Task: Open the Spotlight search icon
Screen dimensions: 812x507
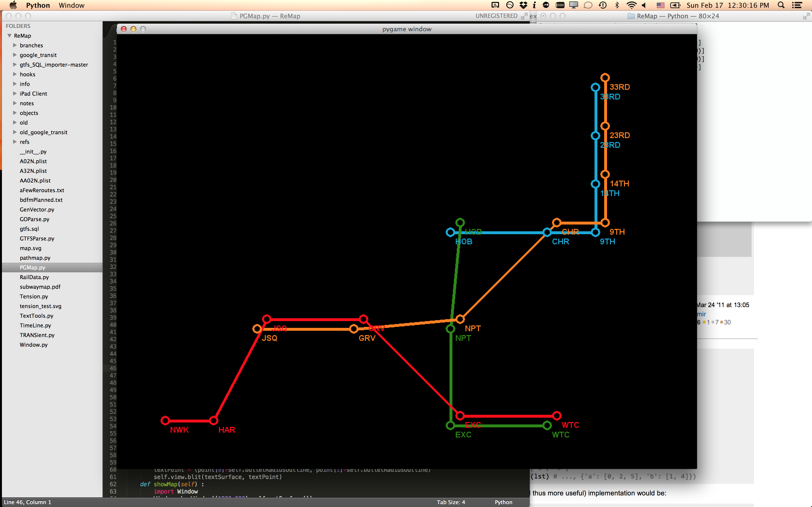Action: (x=781, y=5)
